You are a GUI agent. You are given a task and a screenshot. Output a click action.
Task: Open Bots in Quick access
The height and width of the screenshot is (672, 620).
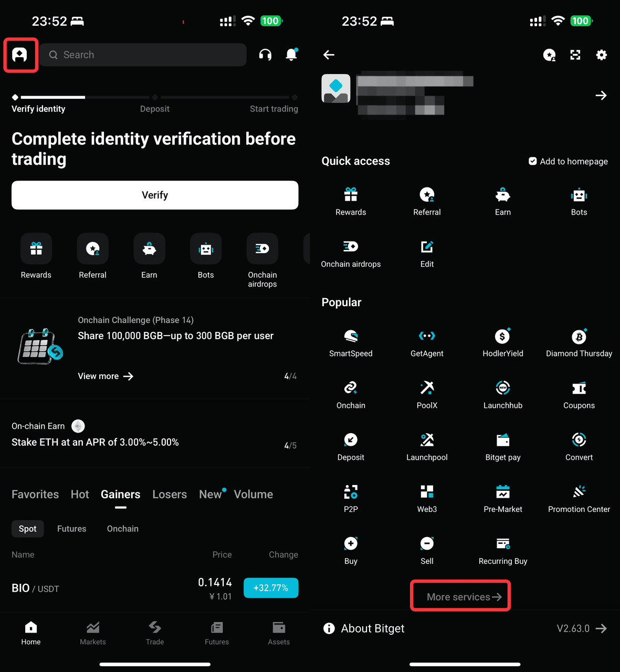tap(579, 201)
